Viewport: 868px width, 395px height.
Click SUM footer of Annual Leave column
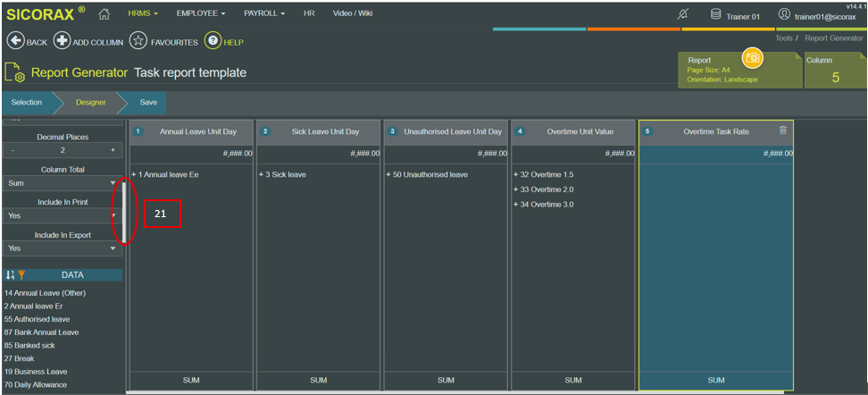click(191, 381)
